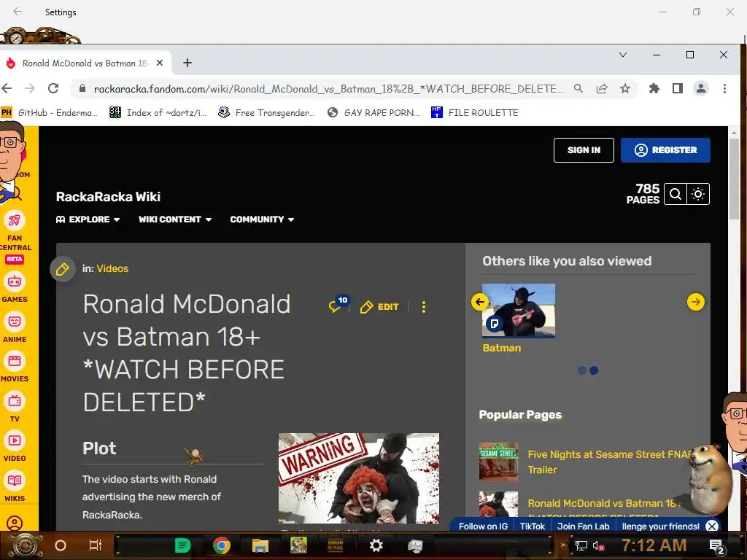Reload the page in Chrome
The image size is (747, 560).
pos(53,88)
